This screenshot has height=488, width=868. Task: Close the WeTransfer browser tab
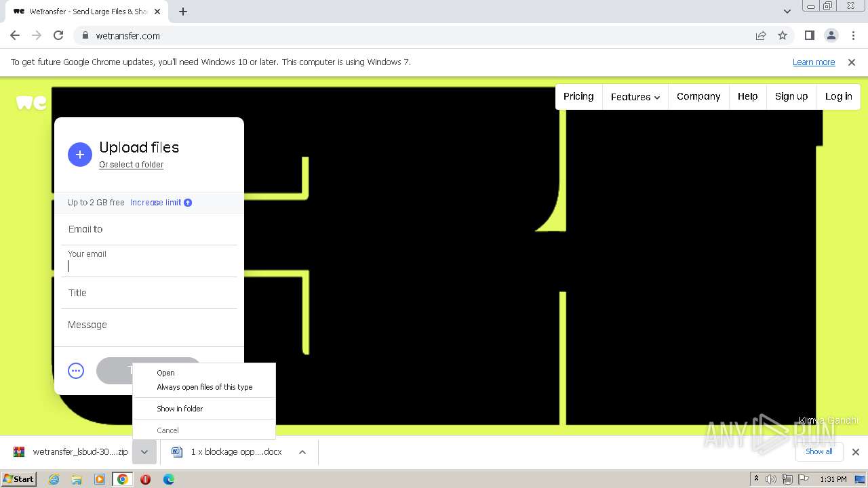(x=157, y=12)
